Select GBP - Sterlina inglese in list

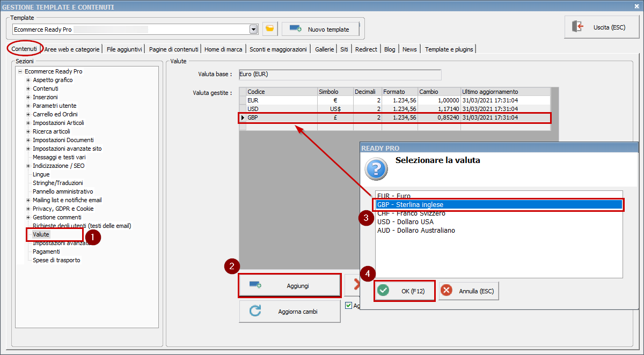(x=499, y=204)
